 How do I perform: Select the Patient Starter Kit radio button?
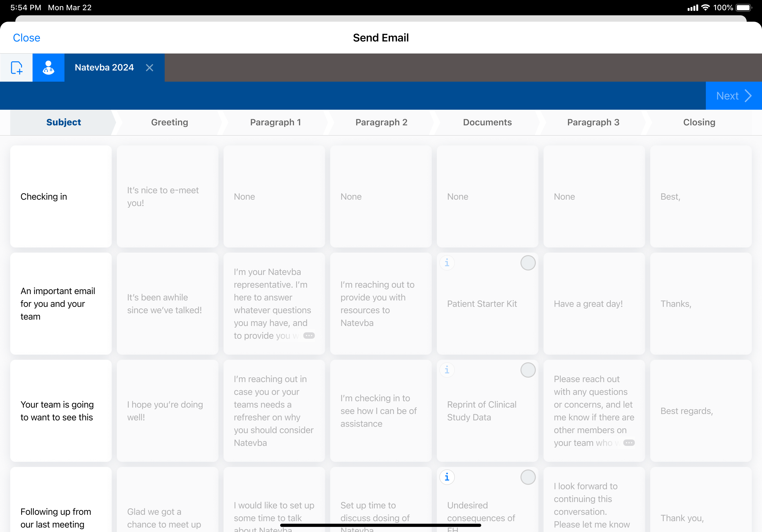[528, 263]
